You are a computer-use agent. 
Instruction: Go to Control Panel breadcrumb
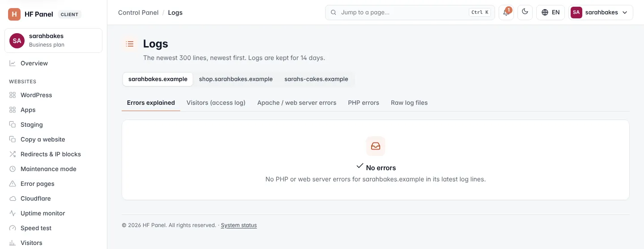[138, 13]
